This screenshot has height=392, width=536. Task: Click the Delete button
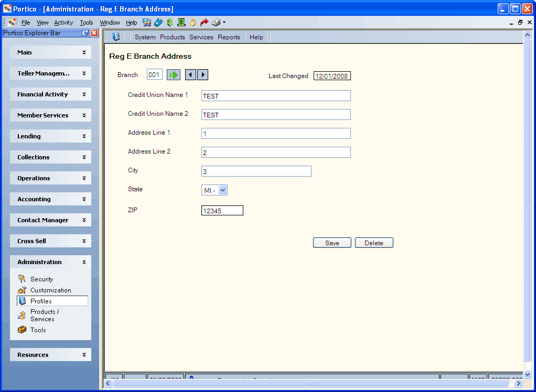[x=374, y=243]
